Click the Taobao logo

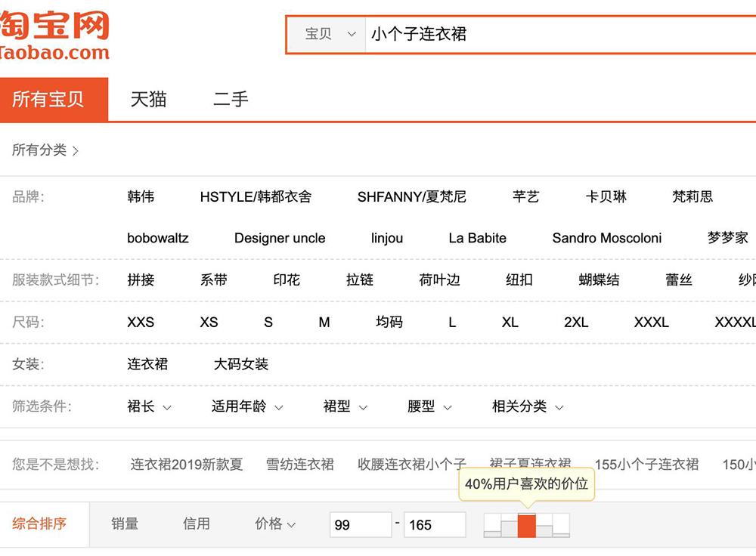(54, 36)
